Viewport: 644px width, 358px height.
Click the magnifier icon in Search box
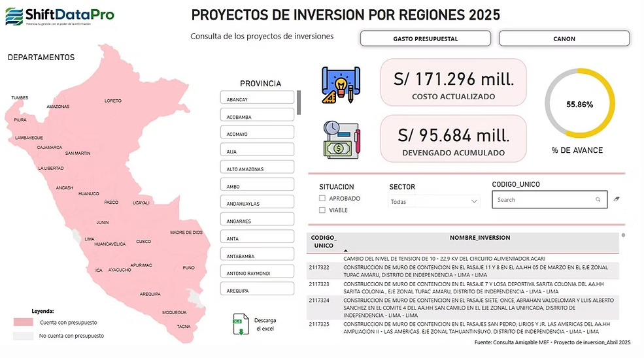[x=598, y=199]
